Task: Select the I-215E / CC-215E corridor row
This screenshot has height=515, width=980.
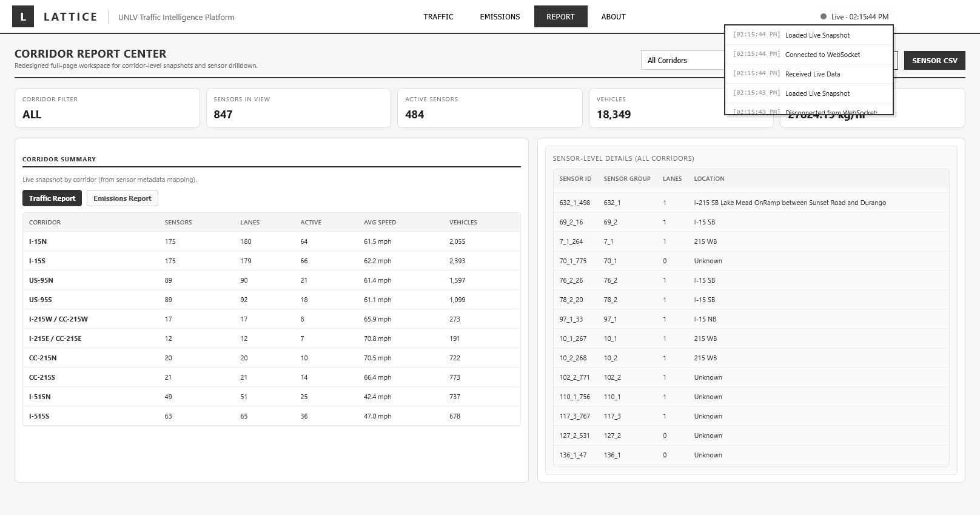Action: (271, 338)
